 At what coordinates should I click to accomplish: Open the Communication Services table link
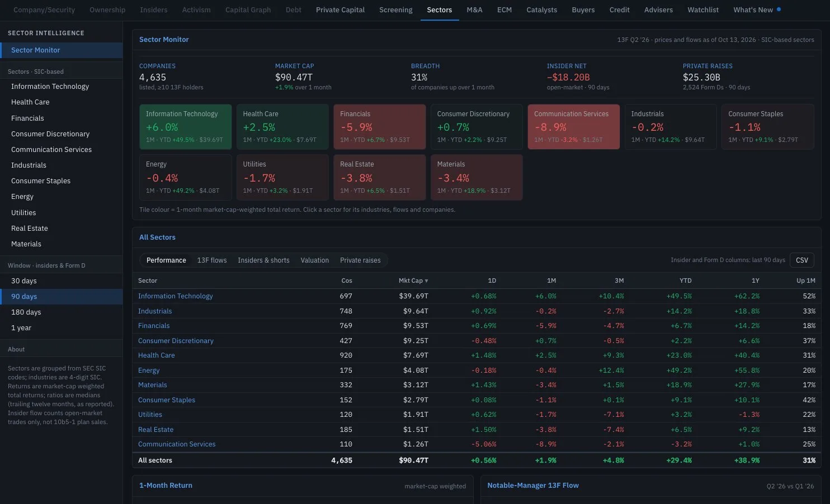[177, 444]
